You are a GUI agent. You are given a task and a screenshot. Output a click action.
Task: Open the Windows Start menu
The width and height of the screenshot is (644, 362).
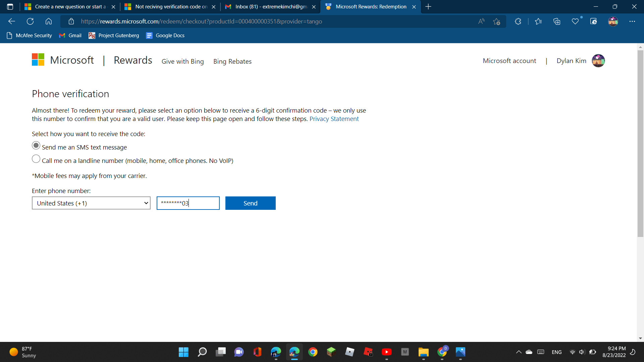pyautogui.click(x=183, y=352)
